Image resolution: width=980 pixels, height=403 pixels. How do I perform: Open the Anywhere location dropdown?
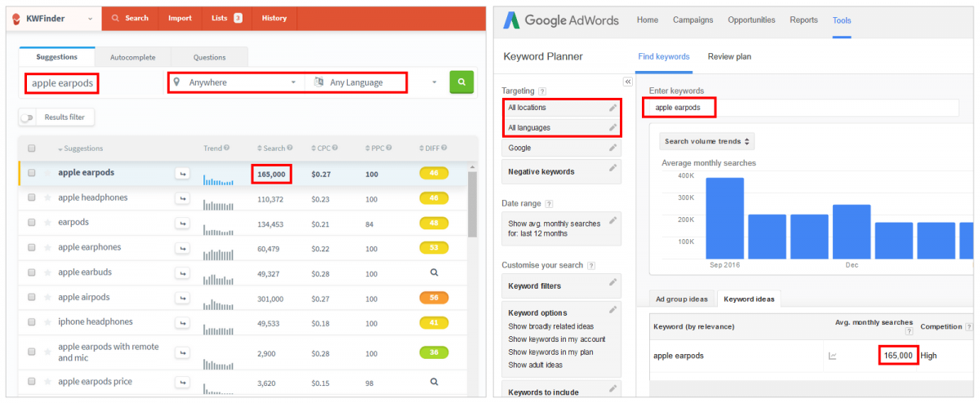236,82
